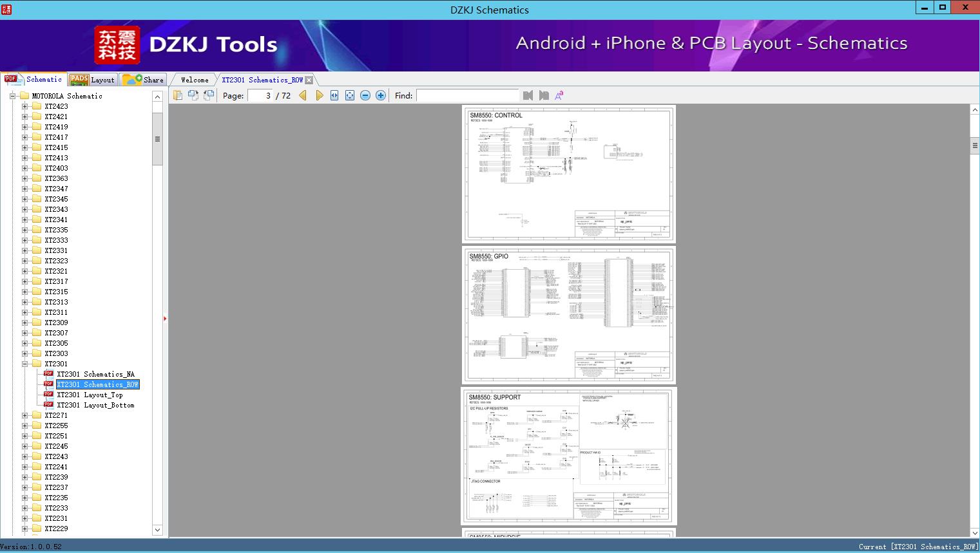This screenshot has height=553, width=980.
Task: Click the Find text input field
Action: (x=467, y=95)
